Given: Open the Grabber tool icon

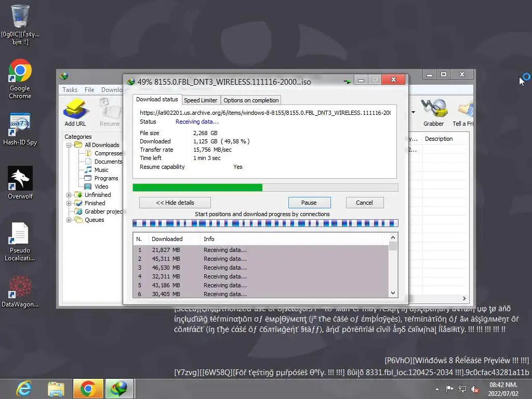Looking at the screenshot, I should pyautogui.click(x=434, y=112).
